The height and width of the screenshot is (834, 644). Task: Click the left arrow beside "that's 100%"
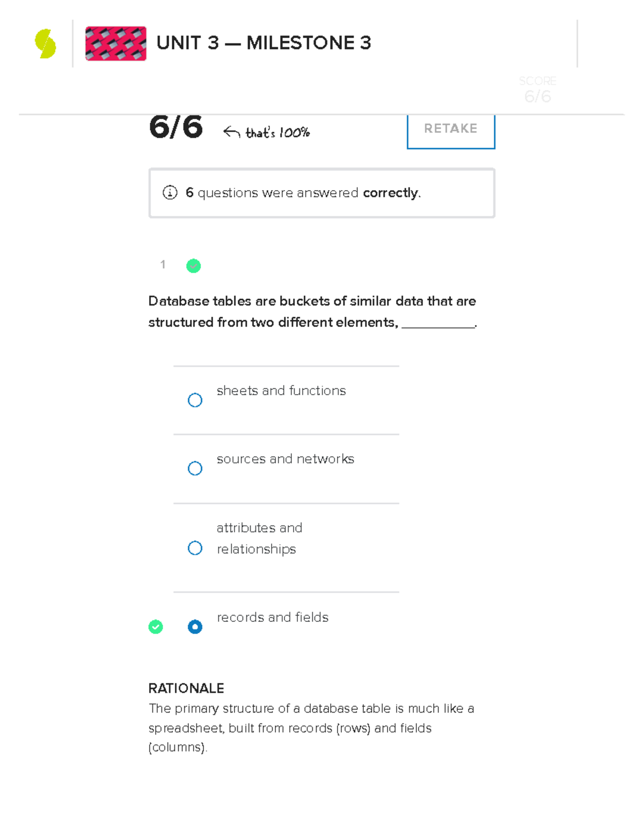[231, 132]
